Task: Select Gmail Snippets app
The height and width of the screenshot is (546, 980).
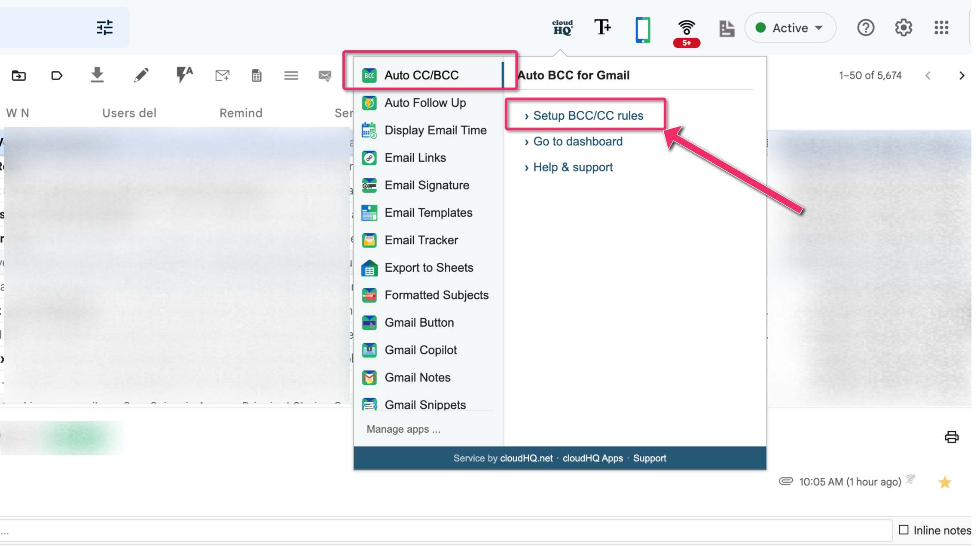Action: point(428,405)
